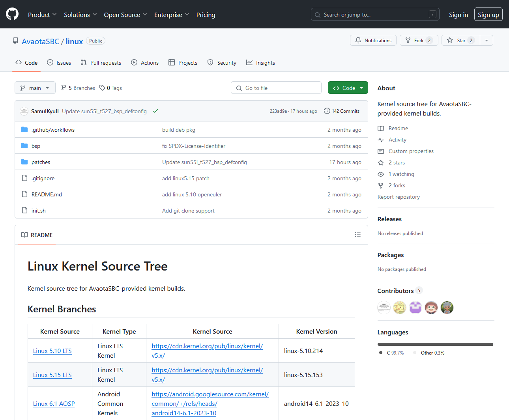Focus the Search or jump to field
The image size is (509, 420).
point(375,15)
